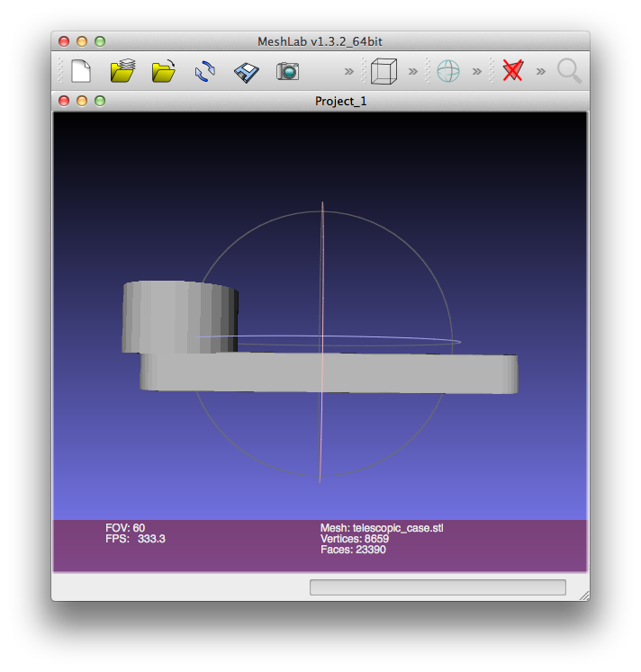Viewport: 641px width, 672px height.
Task: Minimize the Project_1 sub-window
Action: pyautogui.click(x=82, y=101)
